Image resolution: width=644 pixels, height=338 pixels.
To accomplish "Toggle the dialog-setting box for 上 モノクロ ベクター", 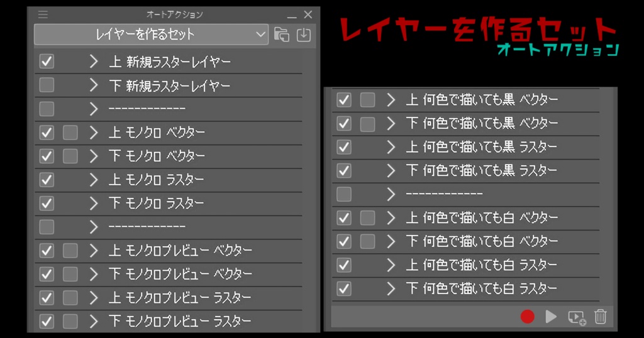I will click(70, 133).
